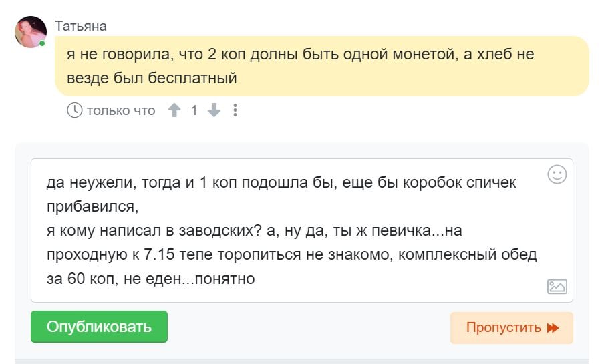Click the vote count number 1
The width and height of the screenshot is (600, 364).
coord(194,110)
